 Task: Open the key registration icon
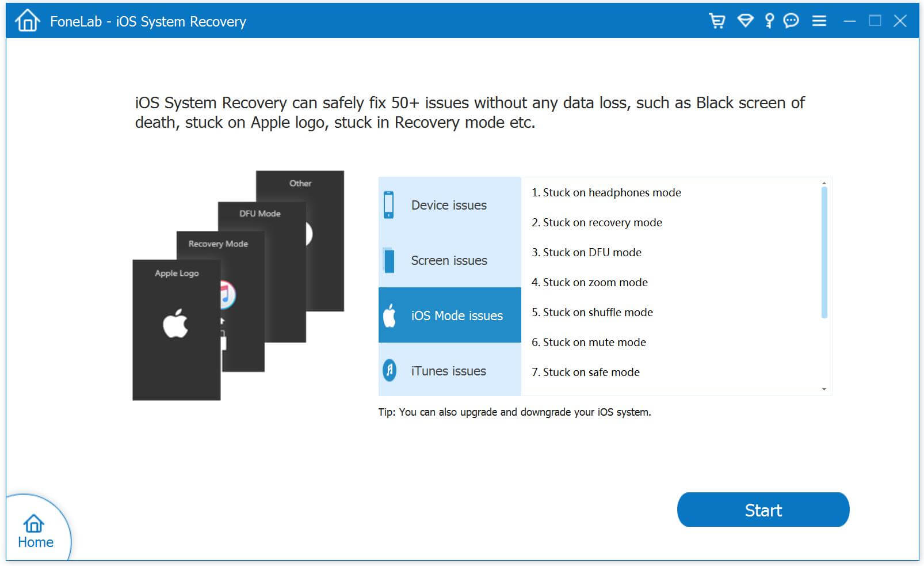(x=769, y=21)
